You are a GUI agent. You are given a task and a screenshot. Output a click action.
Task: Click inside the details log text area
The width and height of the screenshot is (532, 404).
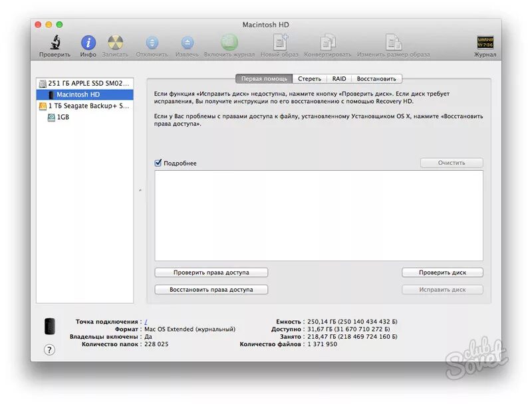[x=319, y=215]
